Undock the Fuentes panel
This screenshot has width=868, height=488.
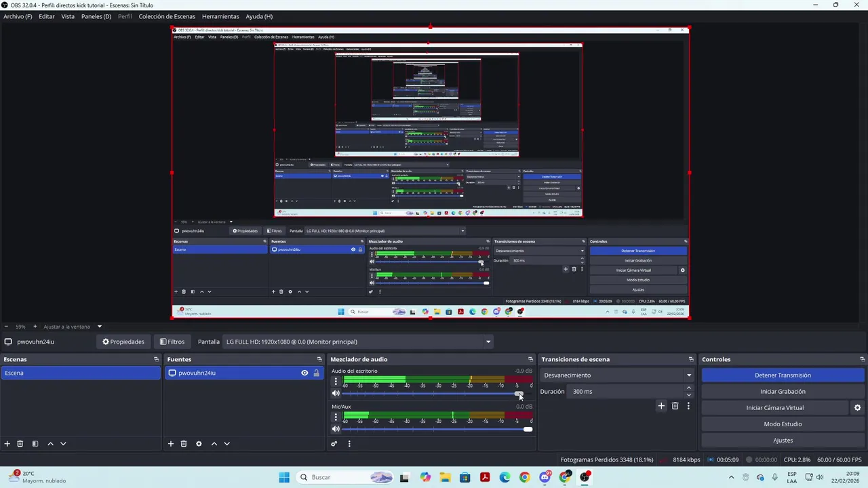[319, 359]
